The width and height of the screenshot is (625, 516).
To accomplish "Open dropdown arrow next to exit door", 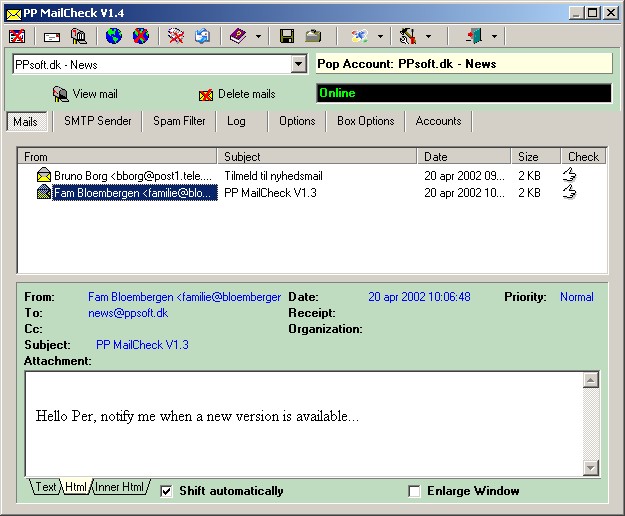I will pos(494,37).
